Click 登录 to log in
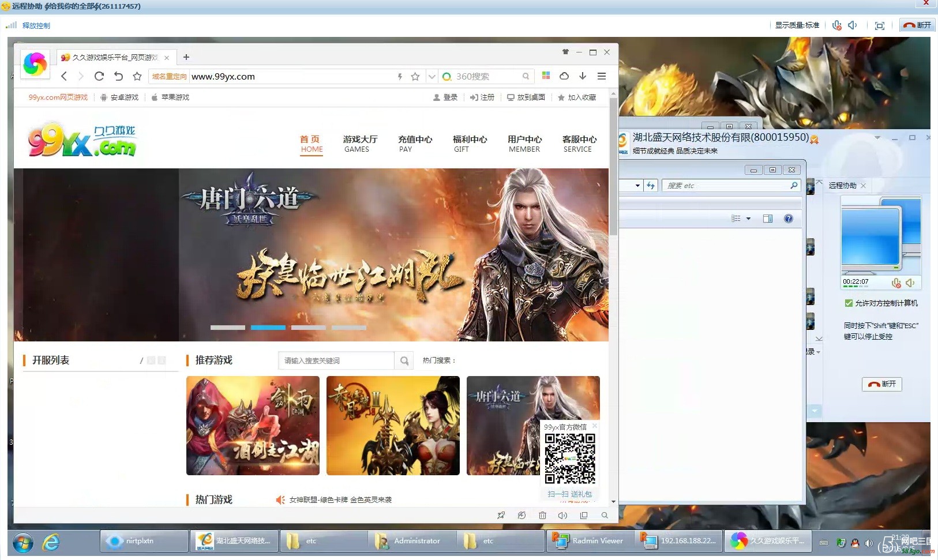 click(x=445, y=97)
